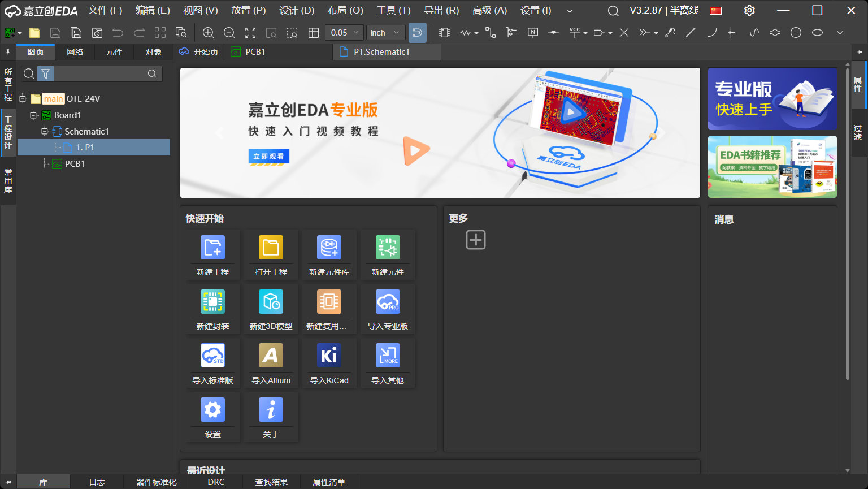Click the 立即观看 banner button
The width and height of the screenshot is (868, 489).
[x=268, y=157]
